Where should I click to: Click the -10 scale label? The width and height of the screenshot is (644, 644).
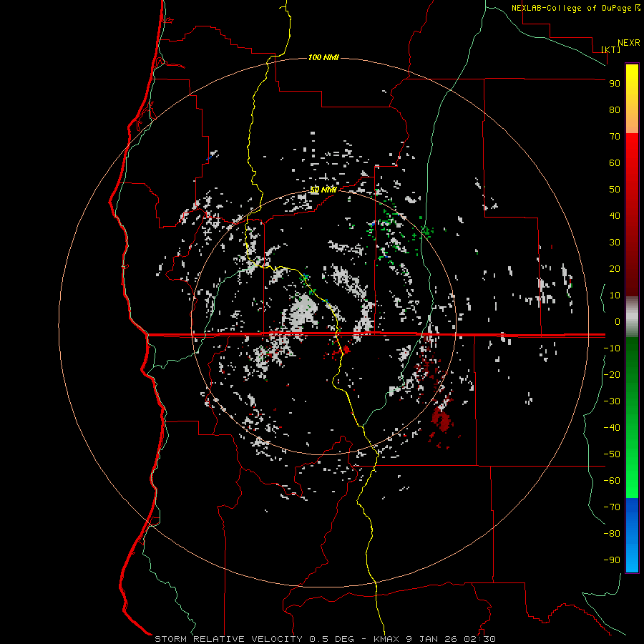click(612, 348)
